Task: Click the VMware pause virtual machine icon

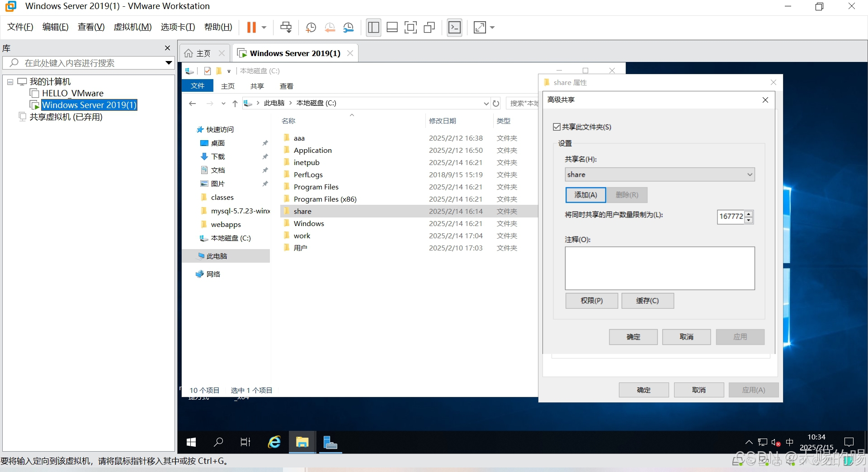Action: [251, 28]
